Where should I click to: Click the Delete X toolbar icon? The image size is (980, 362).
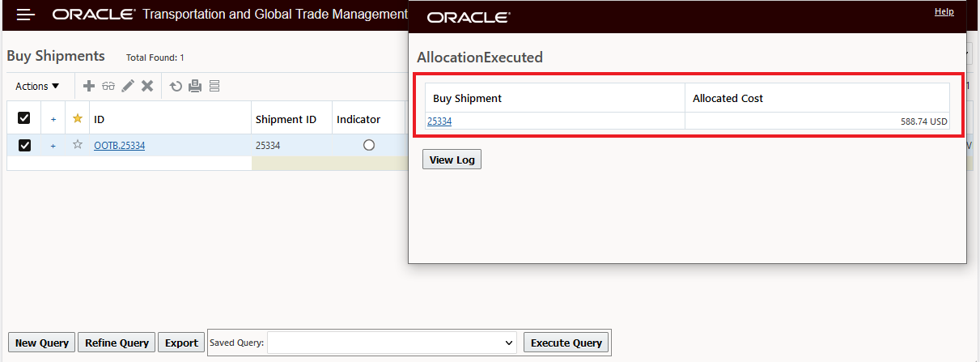pos(147,86)
